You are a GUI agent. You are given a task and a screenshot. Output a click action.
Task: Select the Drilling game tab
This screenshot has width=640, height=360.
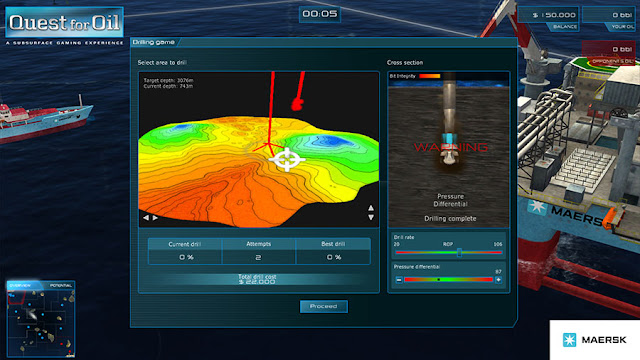click(x=154, y=42)
